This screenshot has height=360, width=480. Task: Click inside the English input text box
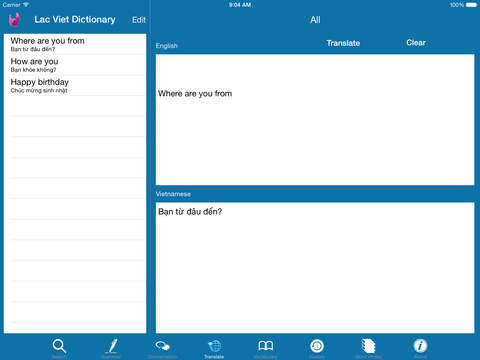click(315, 120)
